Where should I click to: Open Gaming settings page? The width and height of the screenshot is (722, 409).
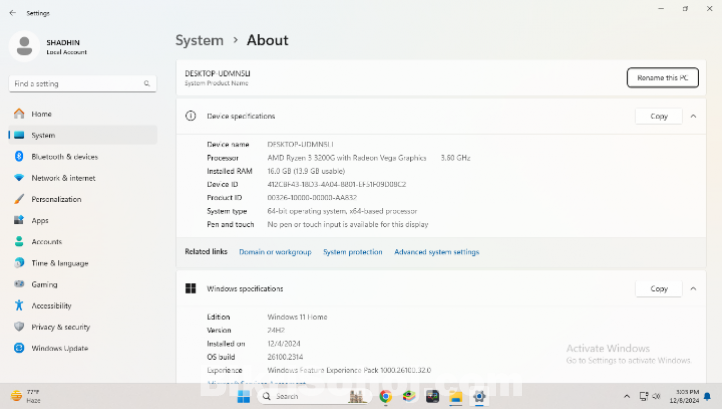tap(83, 284)
